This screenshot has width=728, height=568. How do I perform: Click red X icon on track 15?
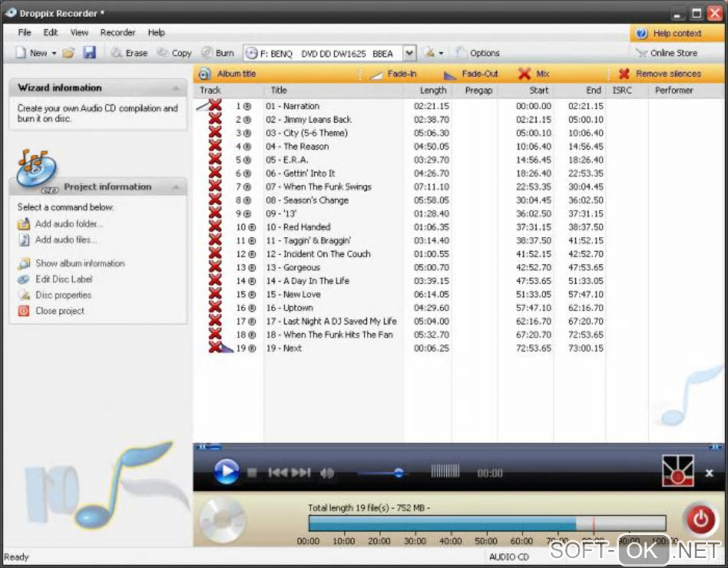click(x=215, y=293)
